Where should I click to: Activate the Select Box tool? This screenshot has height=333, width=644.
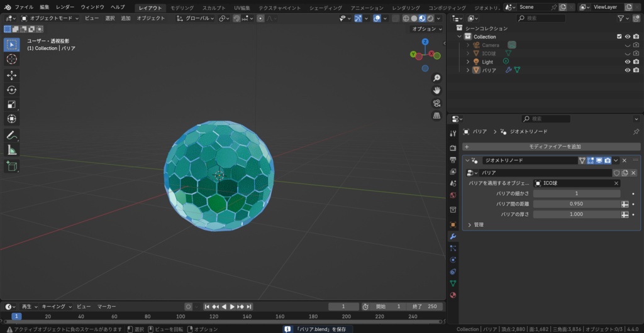(x=11, y=44)
